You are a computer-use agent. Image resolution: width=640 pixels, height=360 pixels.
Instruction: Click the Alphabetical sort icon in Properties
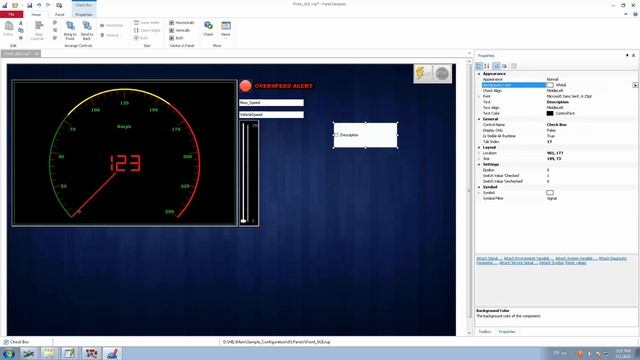click(487, 66)
